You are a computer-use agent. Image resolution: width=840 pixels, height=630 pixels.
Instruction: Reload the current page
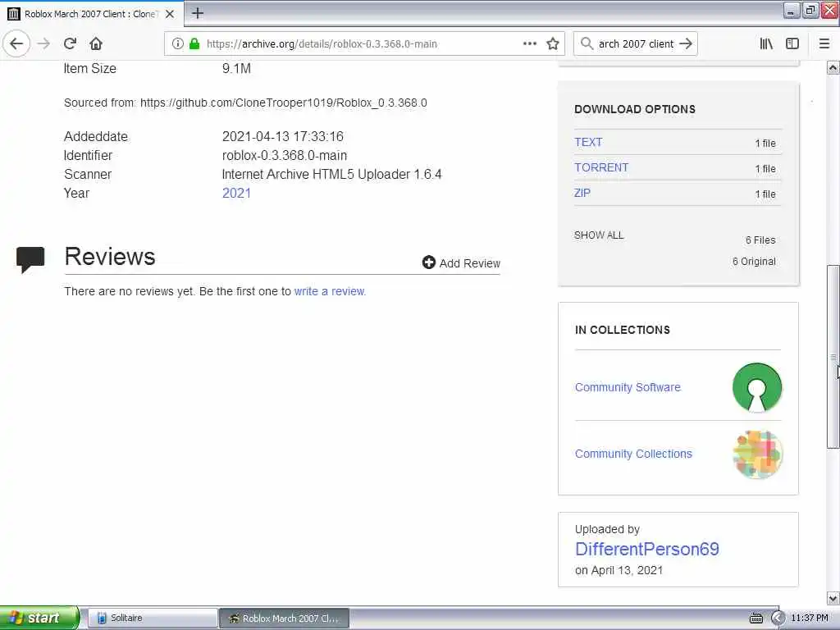(x=71, y=44)
